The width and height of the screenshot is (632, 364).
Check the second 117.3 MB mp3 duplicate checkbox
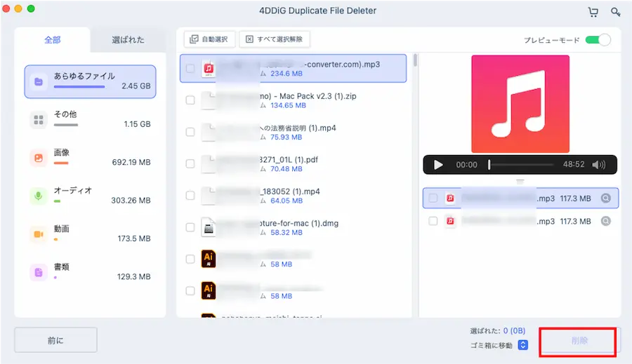pos(433,221)
